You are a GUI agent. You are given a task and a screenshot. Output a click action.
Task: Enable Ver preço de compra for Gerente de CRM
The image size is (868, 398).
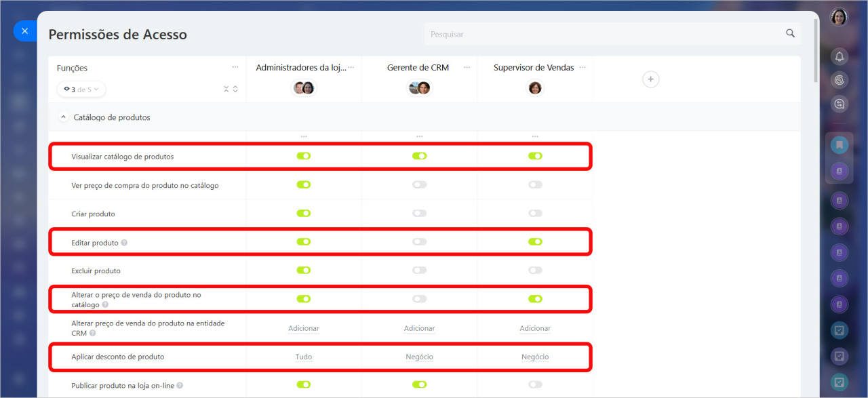click(x=419, y=184)
